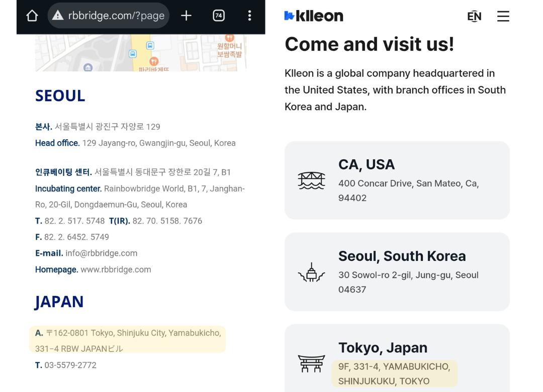Tap the Seoul telephone number 82. 2. 517. 5748
Image resolution: width=543 pixels, height=392 pixels.
74,221
